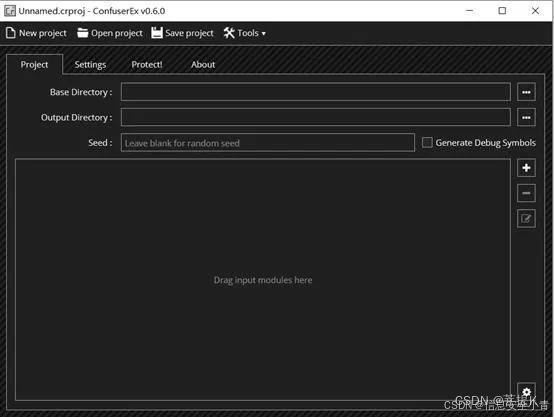This screenshot has width=554, height=417.
Task: Save project using the floppy disk icon
Action: pos(157,33)
